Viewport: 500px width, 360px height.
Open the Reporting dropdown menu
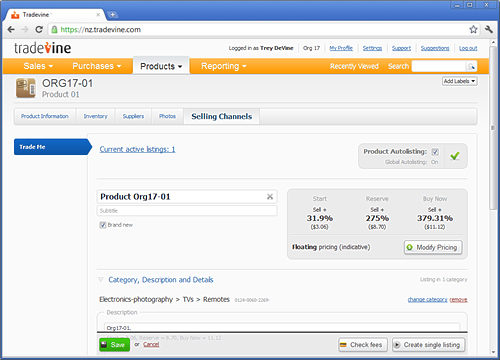224,66
